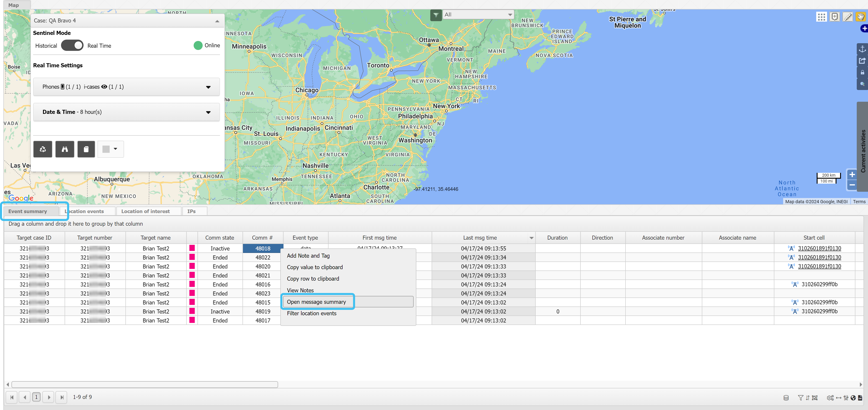
Task: Click the funnel filter icon in grid footer
Action: click(801, 398)
